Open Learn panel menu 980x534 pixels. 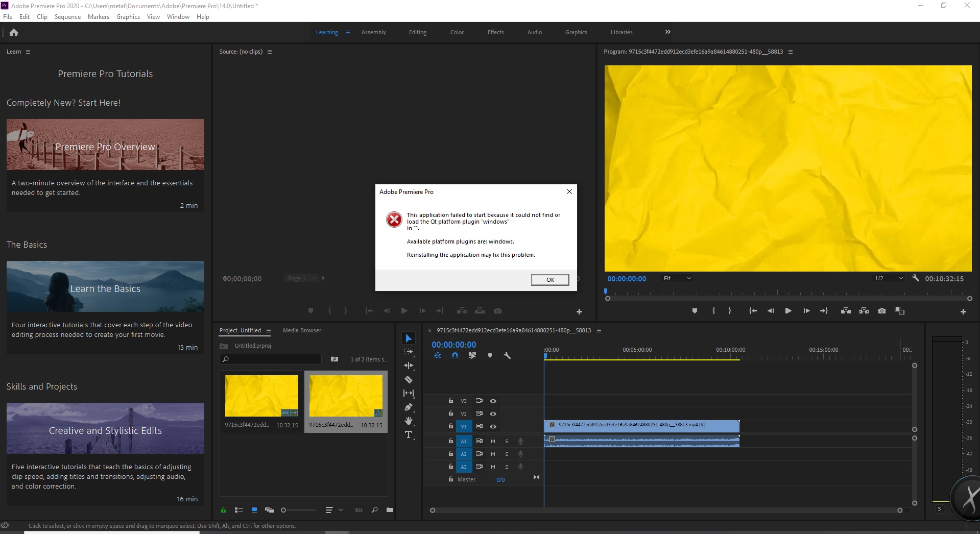click(x=28, y=52)
